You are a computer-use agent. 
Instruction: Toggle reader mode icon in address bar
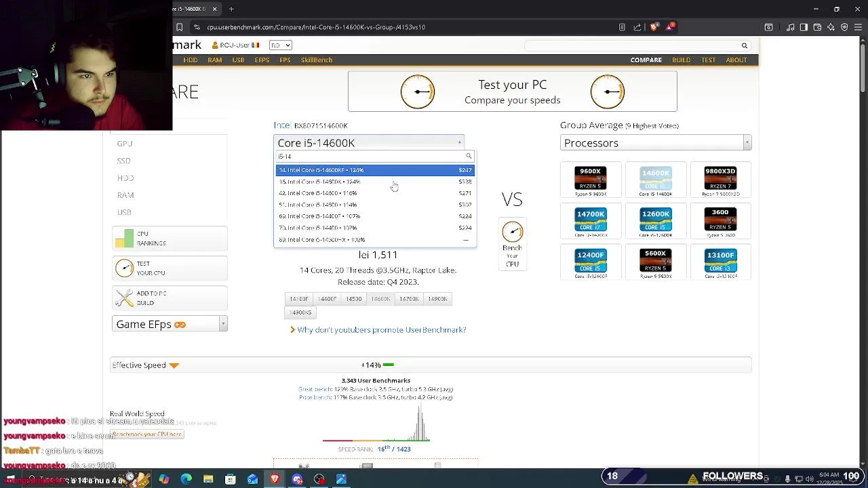tap(622, 27)
